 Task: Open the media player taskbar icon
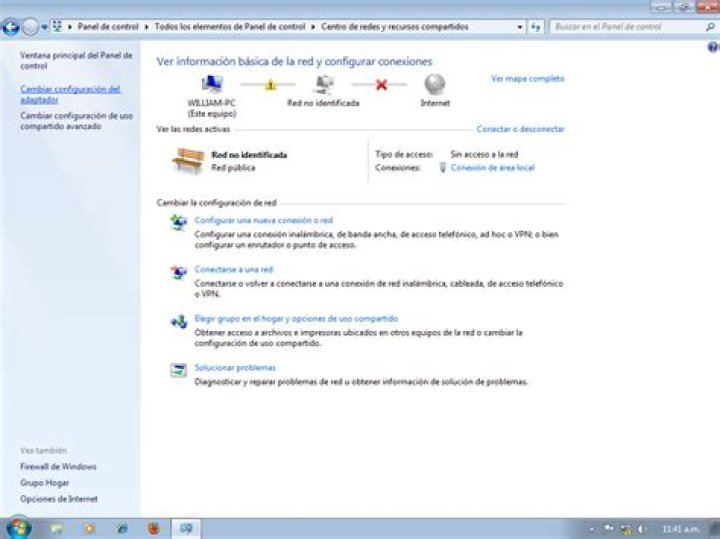point(89,529)
